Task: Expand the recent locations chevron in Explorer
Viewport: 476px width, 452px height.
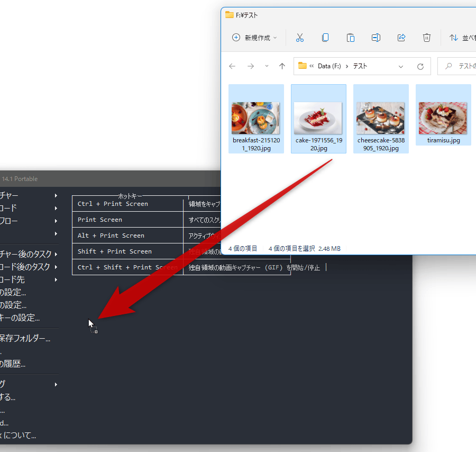Action: point(267,66)
